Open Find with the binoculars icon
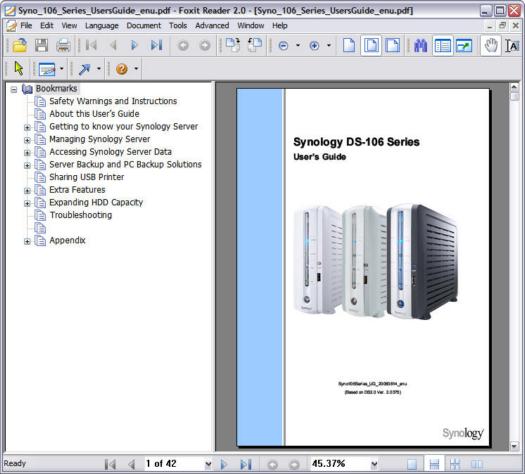This screenshot has width=525, height=474. [x=421, y=46]
